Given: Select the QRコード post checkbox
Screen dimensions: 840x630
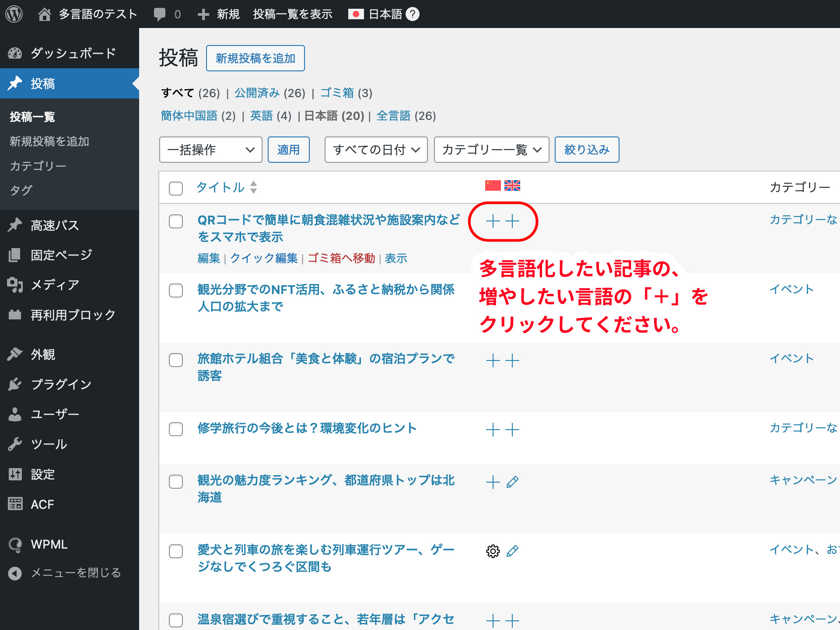Looking at the screenshot, I should click(176, 221).
